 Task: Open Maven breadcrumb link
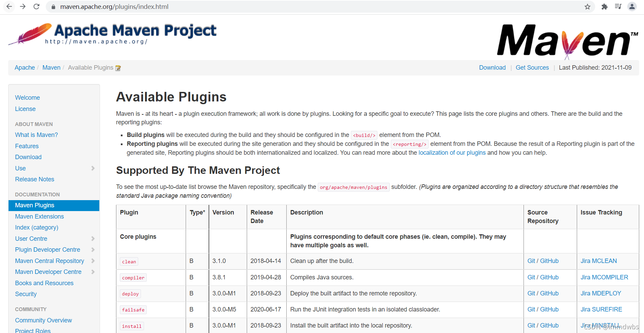point(51,68)
